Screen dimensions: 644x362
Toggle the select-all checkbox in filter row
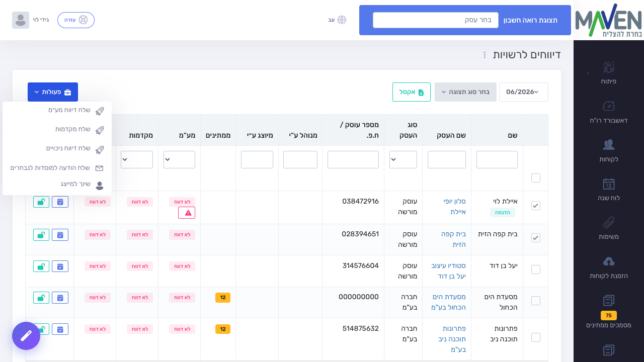[x=536, y=178]
